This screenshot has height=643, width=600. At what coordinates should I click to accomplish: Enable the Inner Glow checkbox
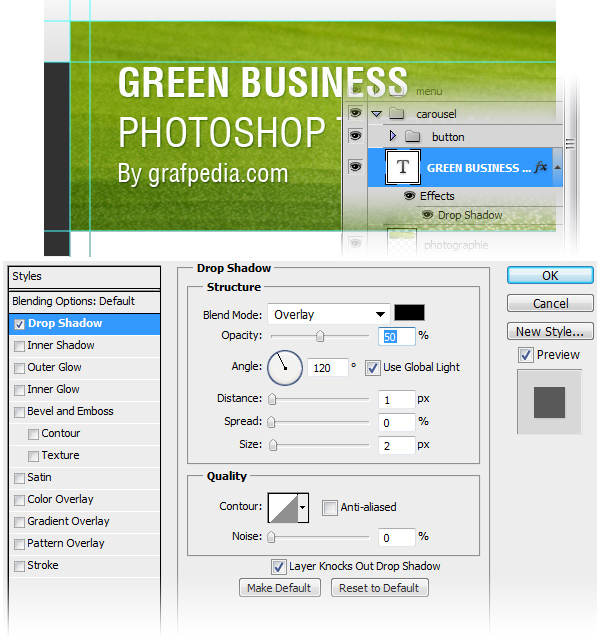click(x=19, y=390)
